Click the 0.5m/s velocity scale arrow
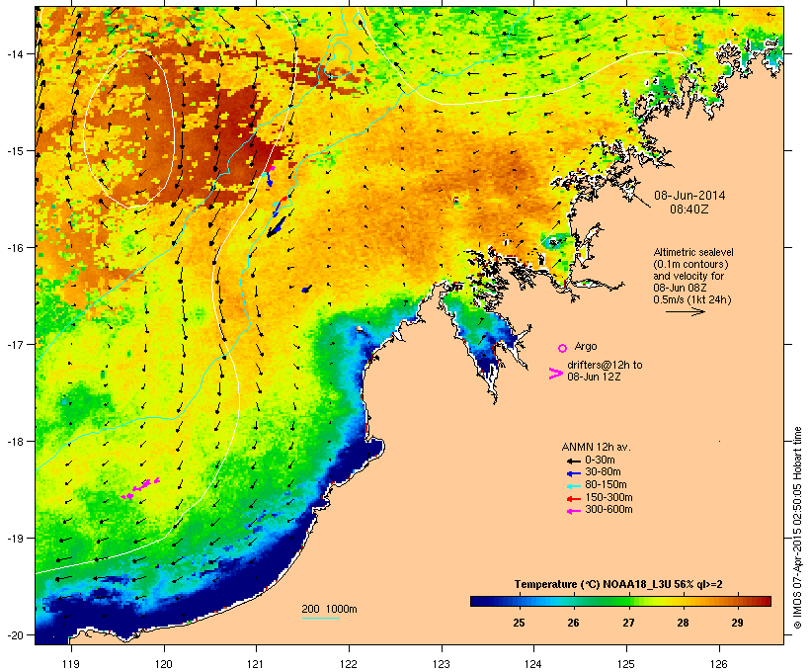 pos(685,311)
